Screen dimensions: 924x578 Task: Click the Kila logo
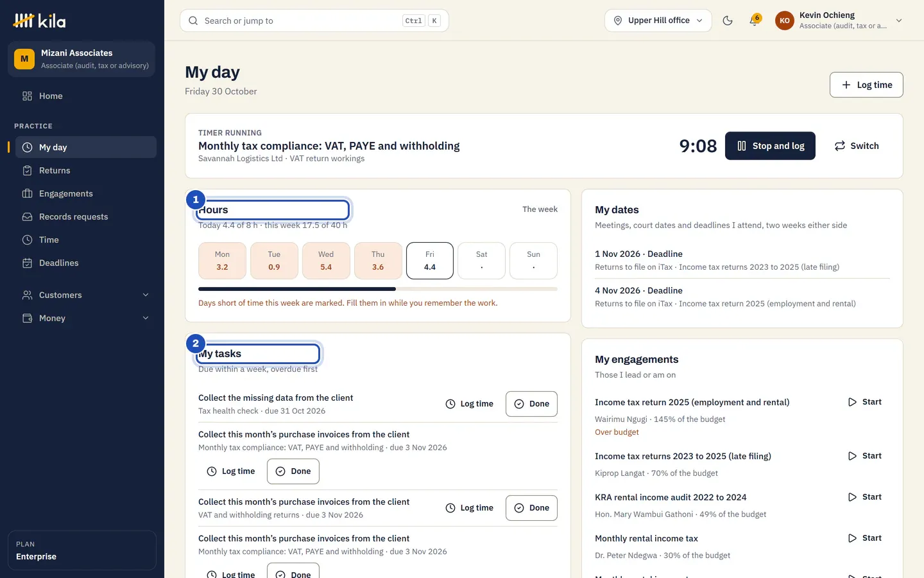point(40,21)
